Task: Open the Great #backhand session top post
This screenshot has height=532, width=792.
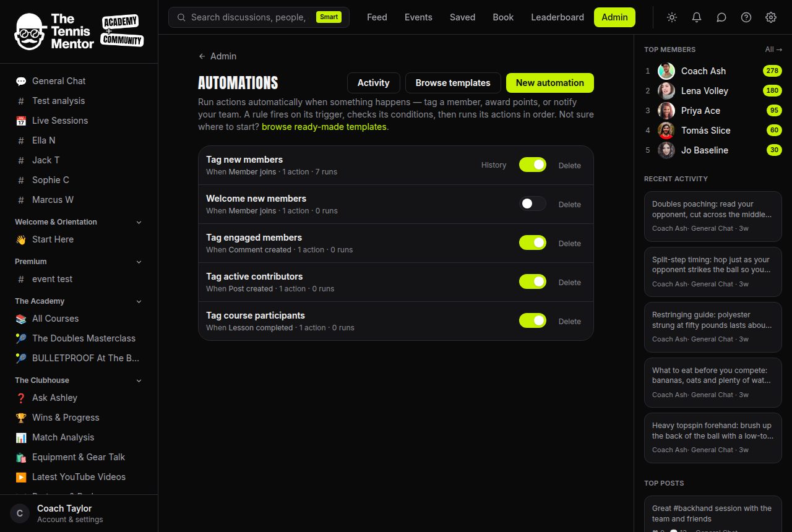Action: pyautogui.click(x=713, y=514)
